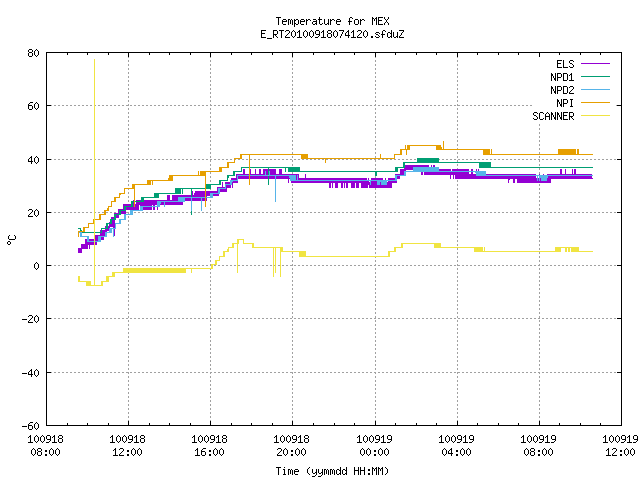Image resolution: width=640 pixels, height=480 pixels.
Task: Click the y-axis tick label -40
Action: tap(31, 373)
